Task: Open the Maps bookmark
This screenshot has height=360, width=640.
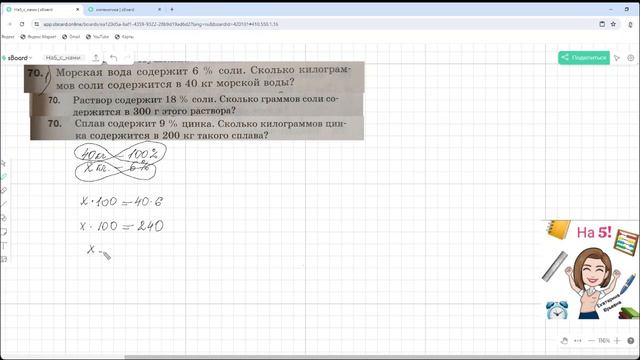Action: point(124,37)
